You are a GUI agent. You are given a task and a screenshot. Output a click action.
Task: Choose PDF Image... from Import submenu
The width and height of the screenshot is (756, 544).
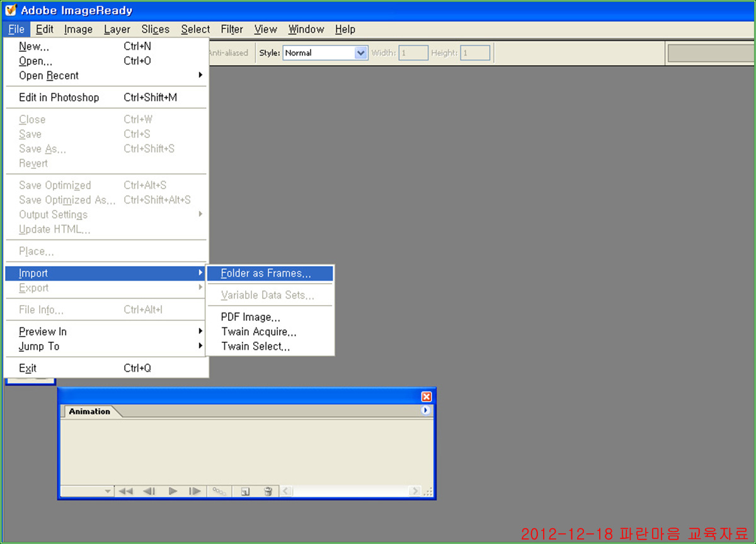tap(270, 317)
